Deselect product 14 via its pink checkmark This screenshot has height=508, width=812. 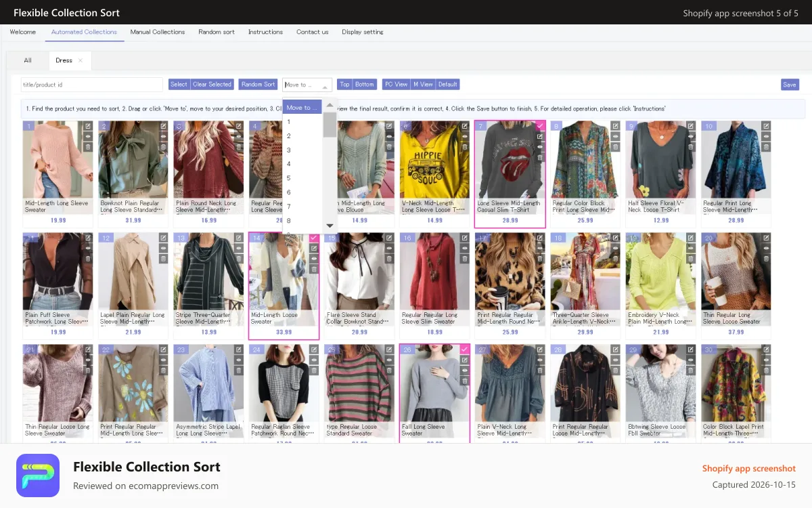[314, 238]
